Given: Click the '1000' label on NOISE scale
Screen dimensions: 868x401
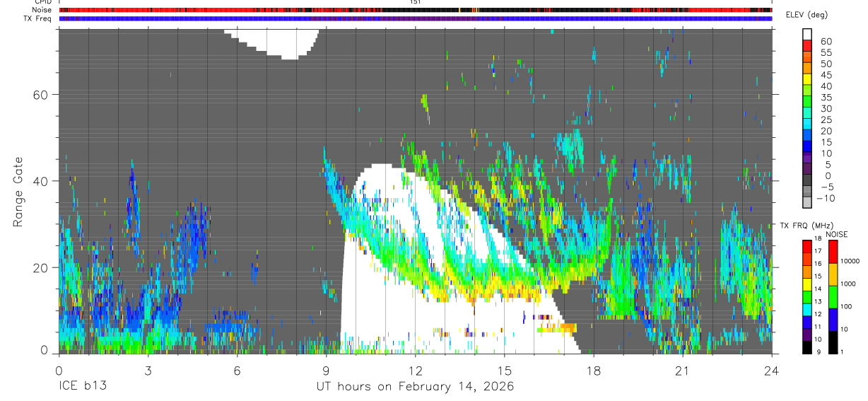Looking at the screenshot, I should point(849,284).
